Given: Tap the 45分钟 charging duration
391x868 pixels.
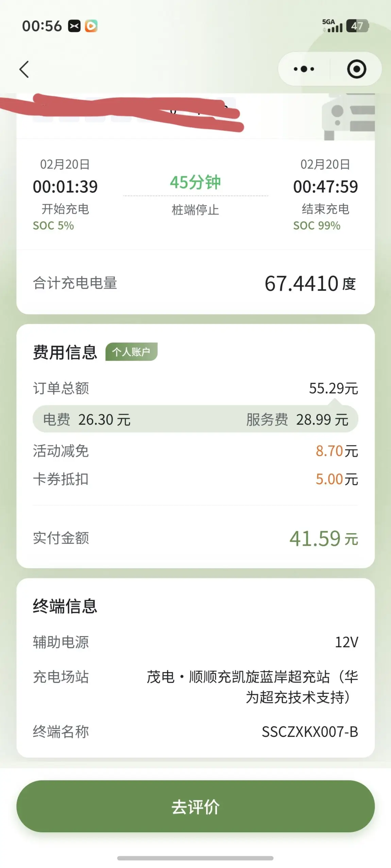Looking at the screenshot, I should click(195, 182).
